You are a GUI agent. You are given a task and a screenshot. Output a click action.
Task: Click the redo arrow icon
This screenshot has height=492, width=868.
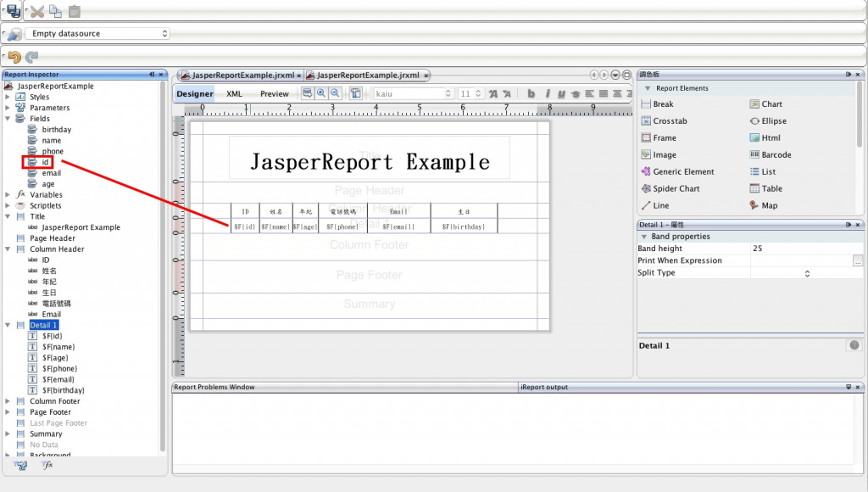click(x=32, y=57)
